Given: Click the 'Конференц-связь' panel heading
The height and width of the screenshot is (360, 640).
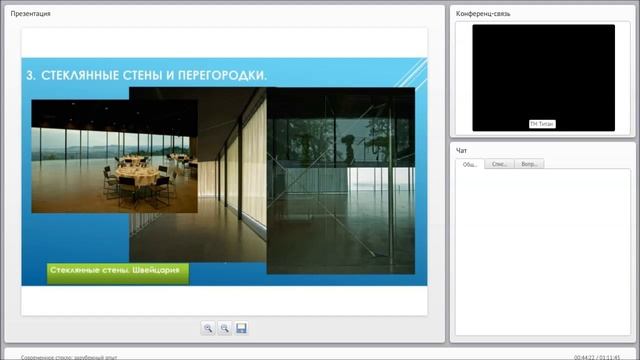Looking at the screenshot, I should click(x=483, y=13).
